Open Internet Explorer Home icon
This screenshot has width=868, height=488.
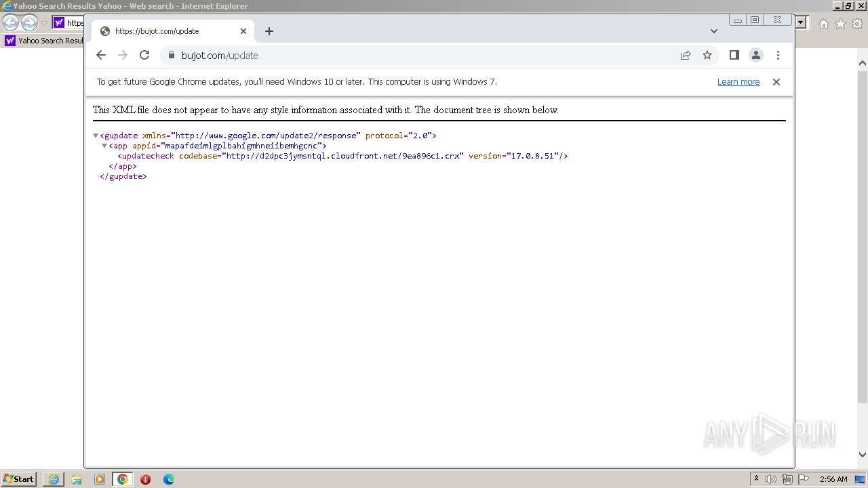point(823,24)
